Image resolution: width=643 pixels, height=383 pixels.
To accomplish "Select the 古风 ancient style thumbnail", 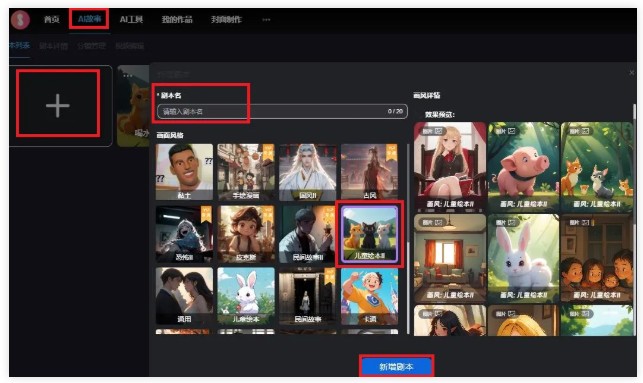I will (x=369, y=172).
